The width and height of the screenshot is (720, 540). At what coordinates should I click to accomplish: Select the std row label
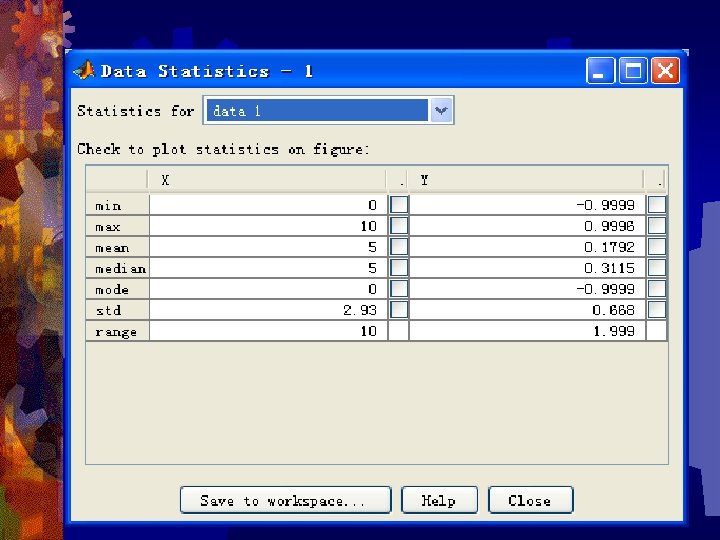pyautogui.click(x=118, y=310)
